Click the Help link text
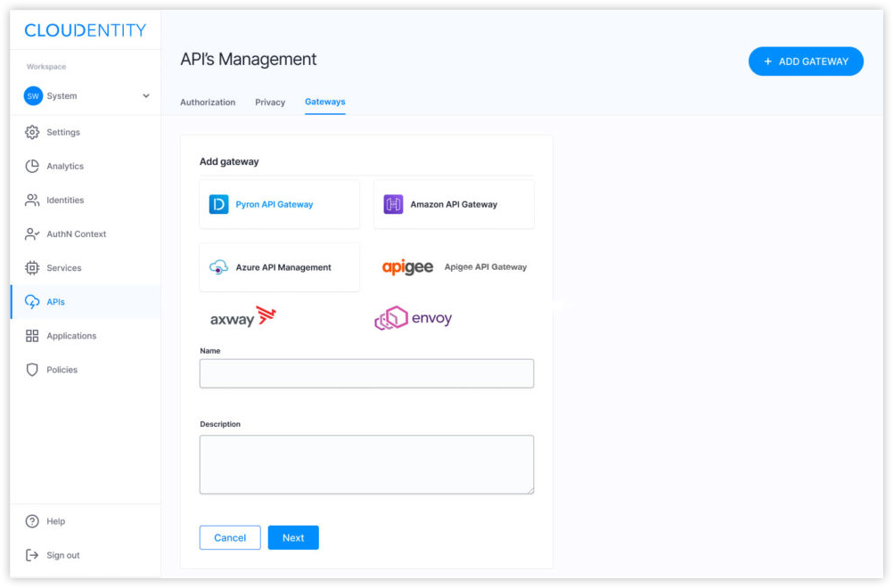The height and width of the screenshot is (588, 893). click(x=56, y=521)
